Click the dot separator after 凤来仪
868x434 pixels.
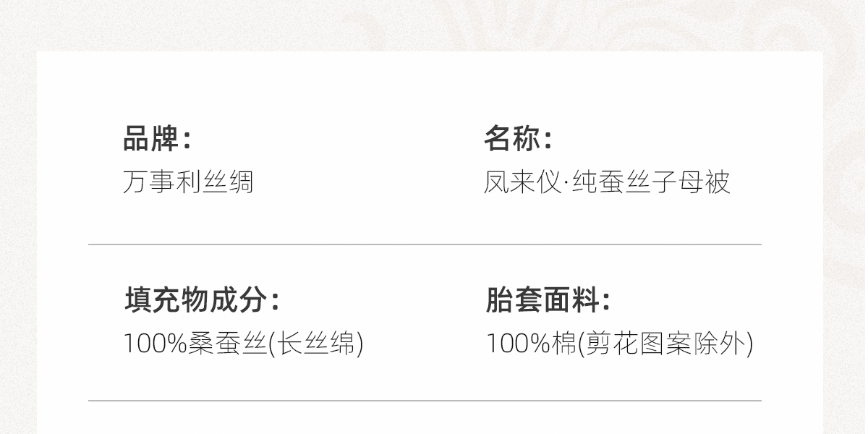tap(566, 183)
